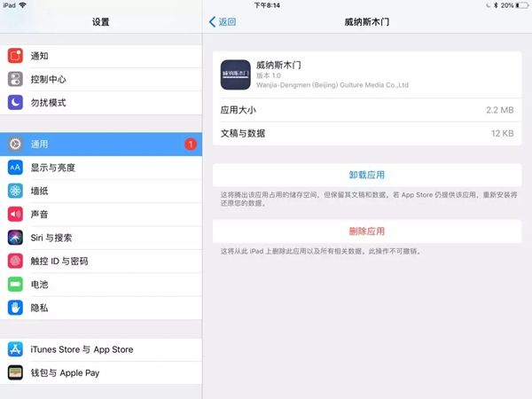Tap the Bluetooth status icon
The width and height of the screenshot is (532, 399).
pyautogui.click(x=496, y=5)
